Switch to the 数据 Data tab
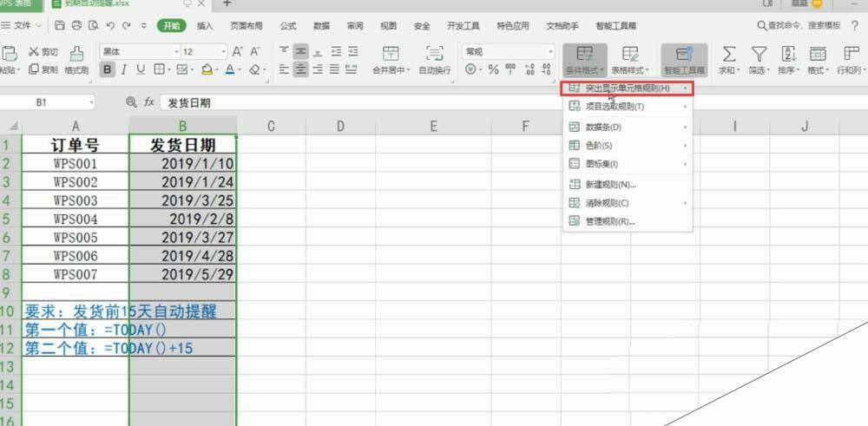868x426 pixels. [x=322, y=26]
